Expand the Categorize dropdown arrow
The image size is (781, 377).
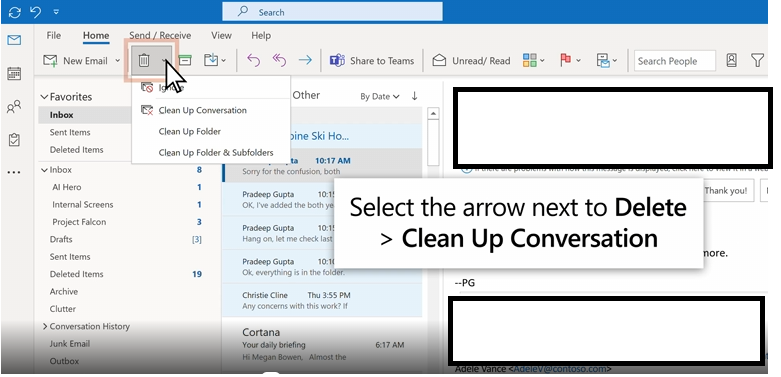(542, 61)
